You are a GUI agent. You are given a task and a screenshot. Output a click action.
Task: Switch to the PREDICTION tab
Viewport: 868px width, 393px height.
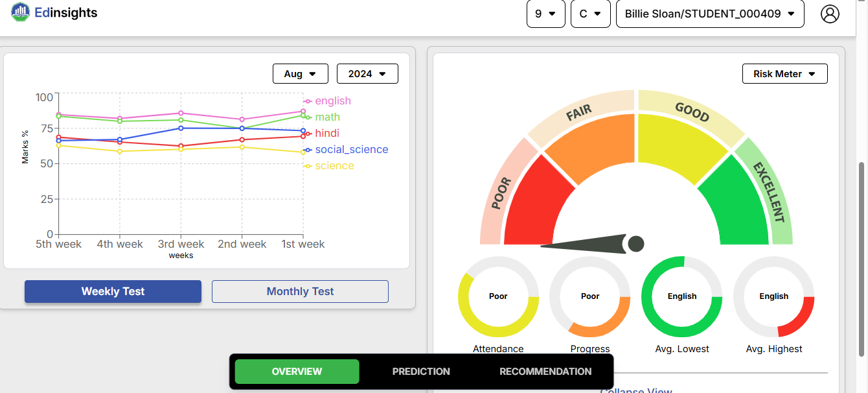(421, 372)
